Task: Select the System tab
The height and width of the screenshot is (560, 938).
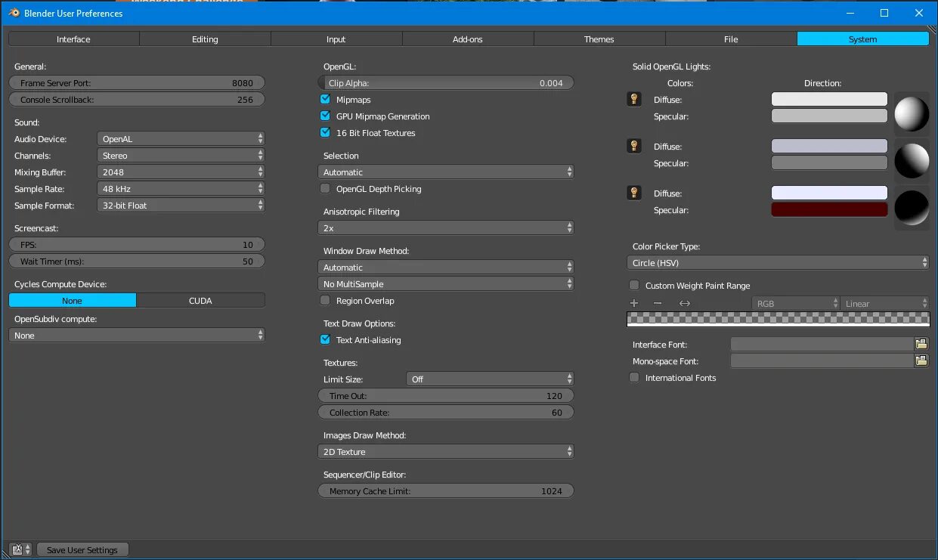Action: coord(863,39)
